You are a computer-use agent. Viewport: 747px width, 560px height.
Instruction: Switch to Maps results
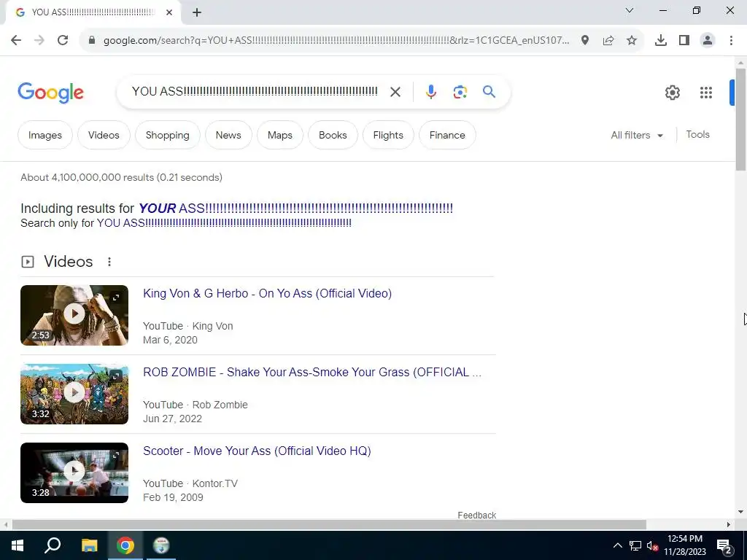[x=280, y=135]
